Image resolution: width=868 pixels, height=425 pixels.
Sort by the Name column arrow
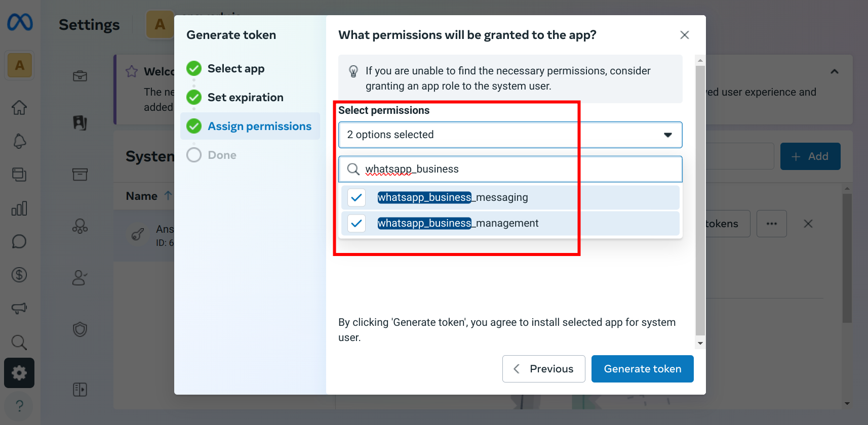pos(168,196)
